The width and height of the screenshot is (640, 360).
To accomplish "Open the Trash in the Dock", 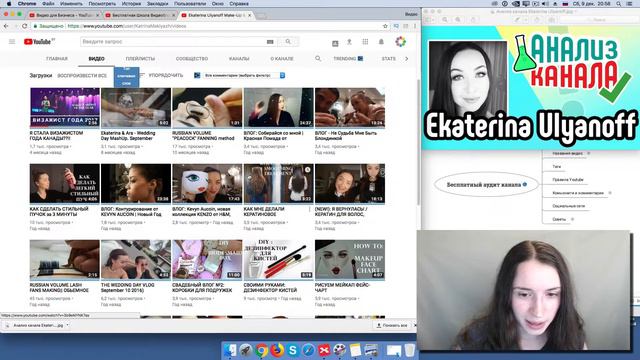I will (409, 350).
